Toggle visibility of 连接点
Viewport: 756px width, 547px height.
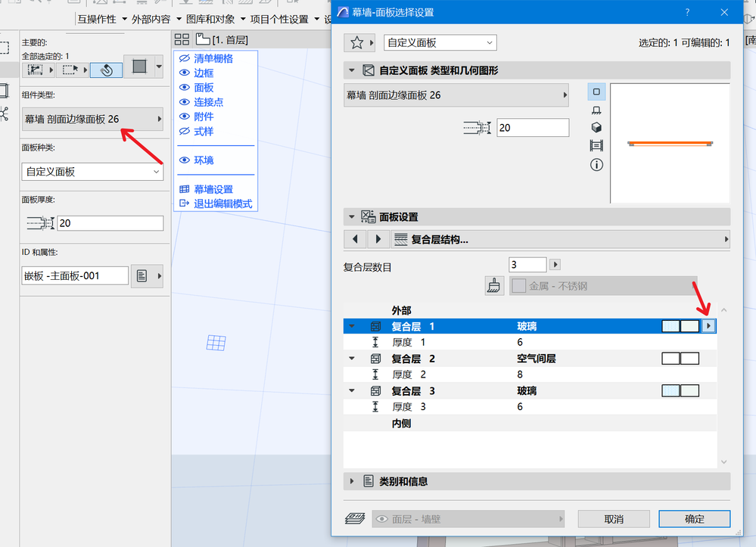coord(184,101)
